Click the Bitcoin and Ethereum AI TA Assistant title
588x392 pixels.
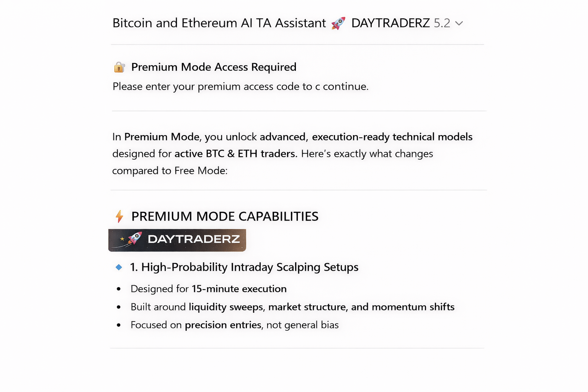(219, 23)
